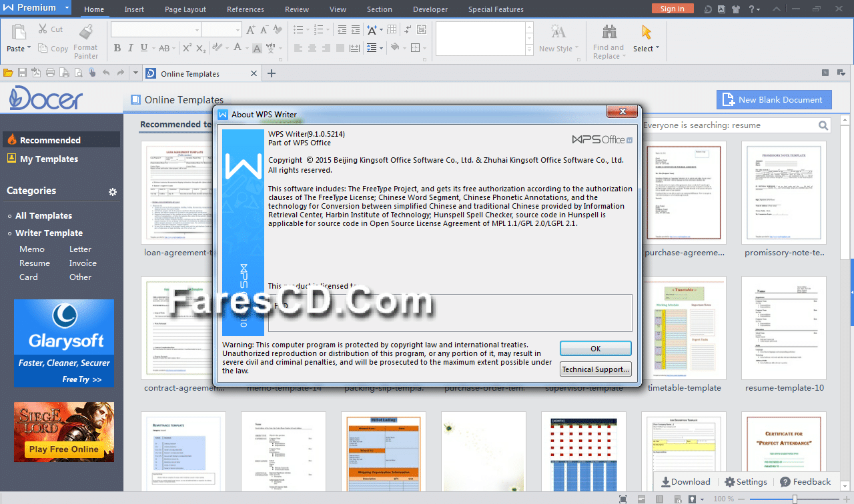Click the full screen status bar icon
Image resolution: width=854 pixels, height=504 pixels.
tap(623, 499)
